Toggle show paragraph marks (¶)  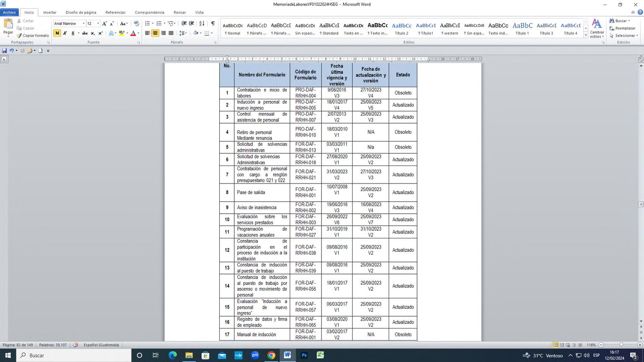(213, 23)
